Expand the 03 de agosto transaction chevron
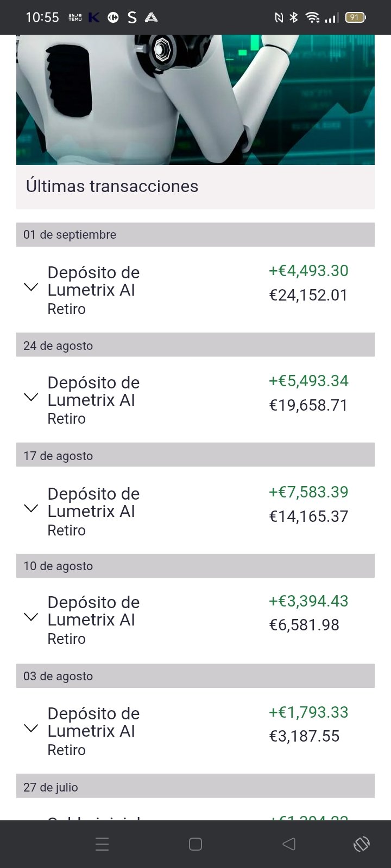This screenshot has height=868, width=391. click(31, 729)
